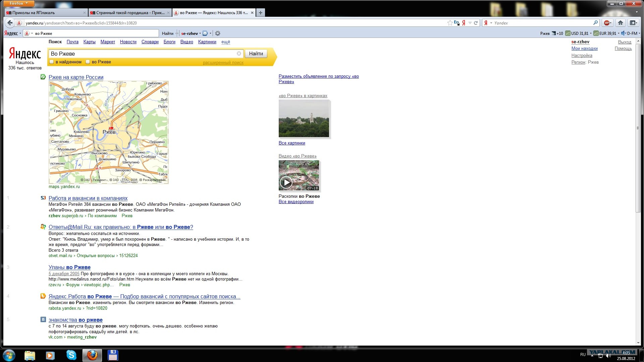Open the bookmarks menu toolbar icon
Screen dimensions: 644x362
coord(633,23)
